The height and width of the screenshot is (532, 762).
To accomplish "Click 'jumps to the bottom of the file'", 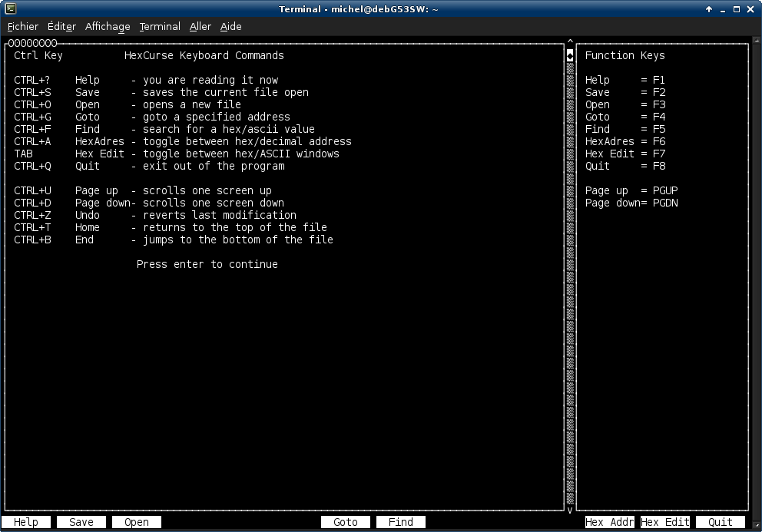I will tap(237, 240).
